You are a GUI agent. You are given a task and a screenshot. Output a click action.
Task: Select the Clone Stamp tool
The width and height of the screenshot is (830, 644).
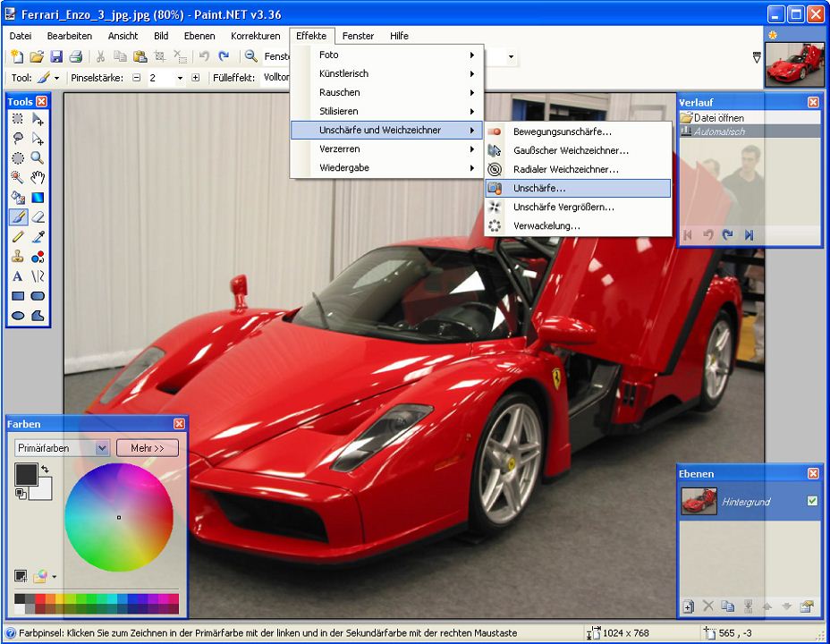coord(18,257)
